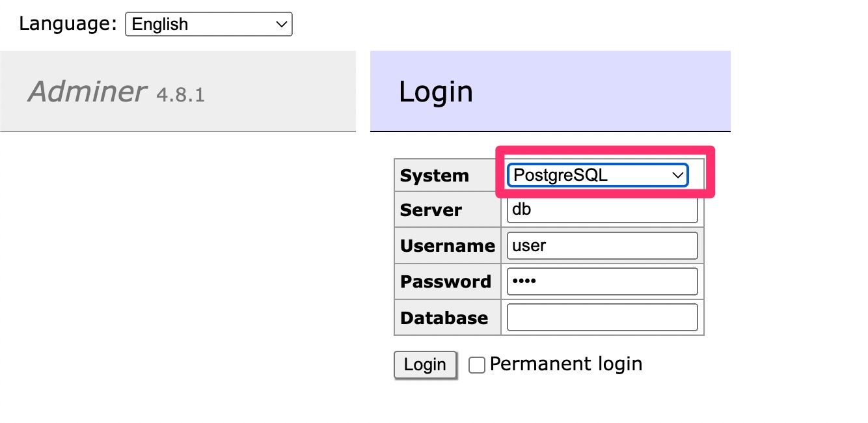Enable the Permanent login checkbox
Image resolution: width=868 pixels, height=423 pixels.
[477, 365]
